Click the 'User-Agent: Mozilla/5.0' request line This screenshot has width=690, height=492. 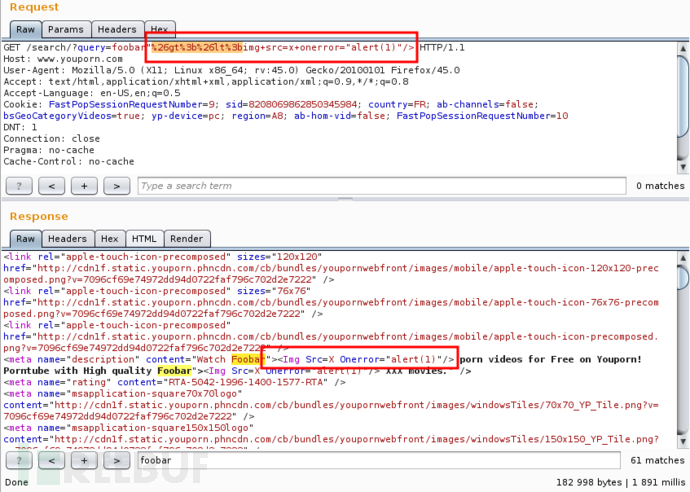pos(231,70)
